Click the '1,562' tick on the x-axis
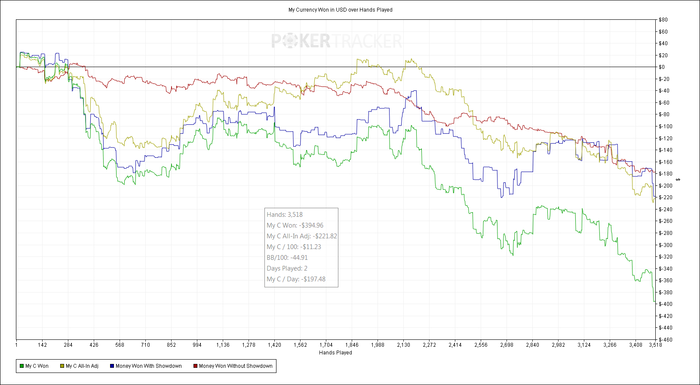 coord(300,345)
